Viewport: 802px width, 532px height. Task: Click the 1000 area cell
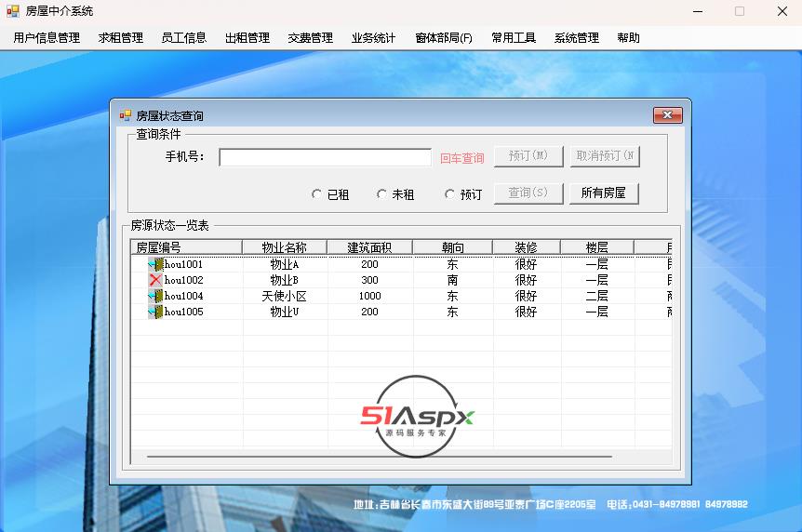point(369,296)
